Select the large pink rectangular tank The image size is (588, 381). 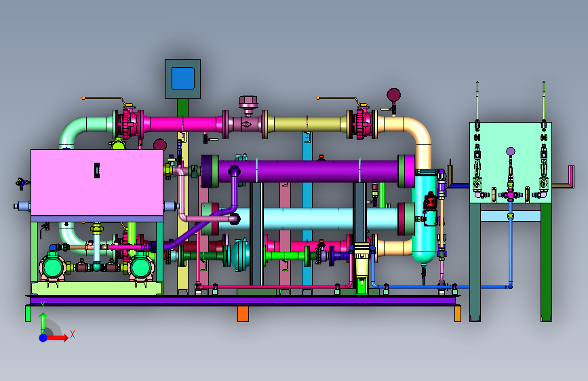pyautogui.click(x=97, y=182)
